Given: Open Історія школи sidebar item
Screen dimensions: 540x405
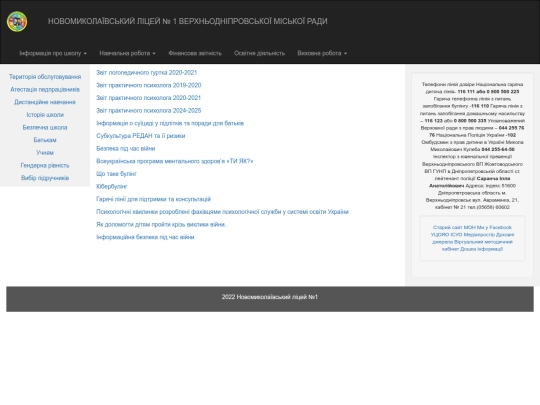Looking at the screenshot, I should coord(45,115).
